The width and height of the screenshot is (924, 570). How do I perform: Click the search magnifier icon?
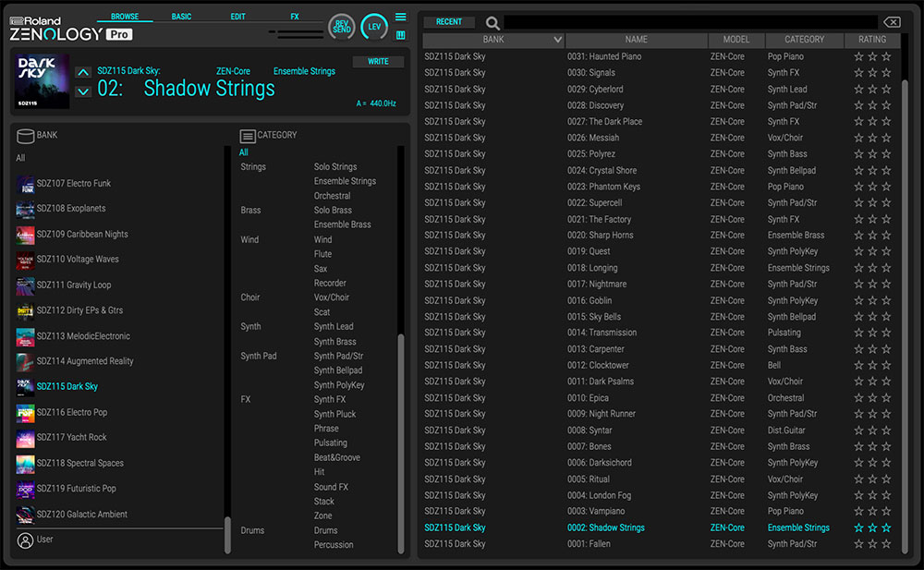492,23
